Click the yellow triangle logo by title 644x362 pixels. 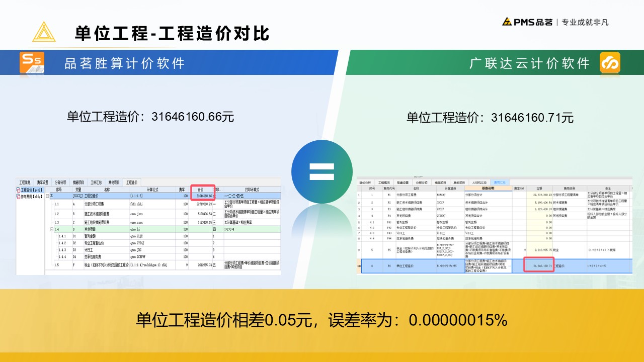tap(44, 32)
